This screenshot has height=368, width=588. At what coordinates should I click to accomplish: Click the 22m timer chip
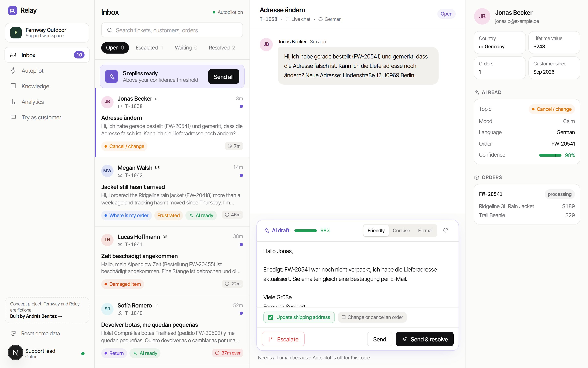(x=233, y=284)
